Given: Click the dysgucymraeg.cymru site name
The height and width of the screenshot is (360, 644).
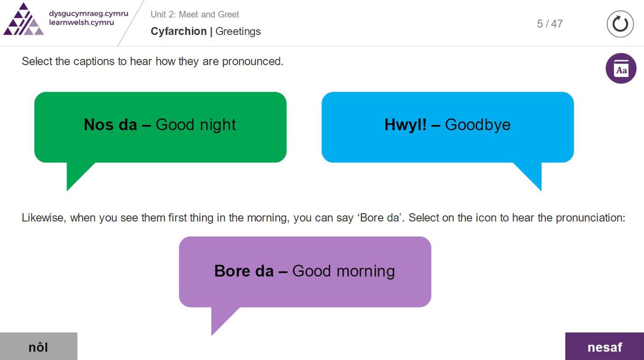Looking at the screenshot, I should (x=88, y=13).
